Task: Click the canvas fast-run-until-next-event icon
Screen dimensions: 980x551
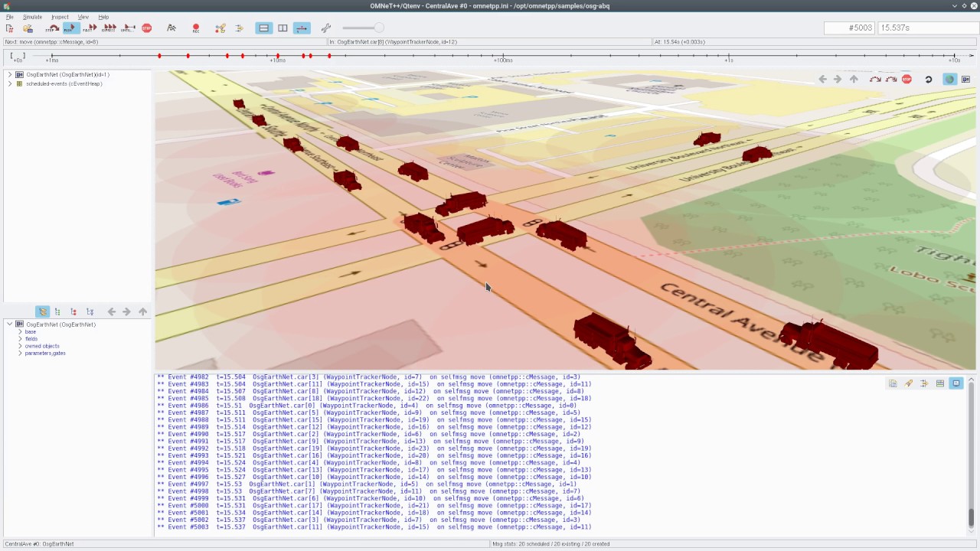Action: click(891, 79)
